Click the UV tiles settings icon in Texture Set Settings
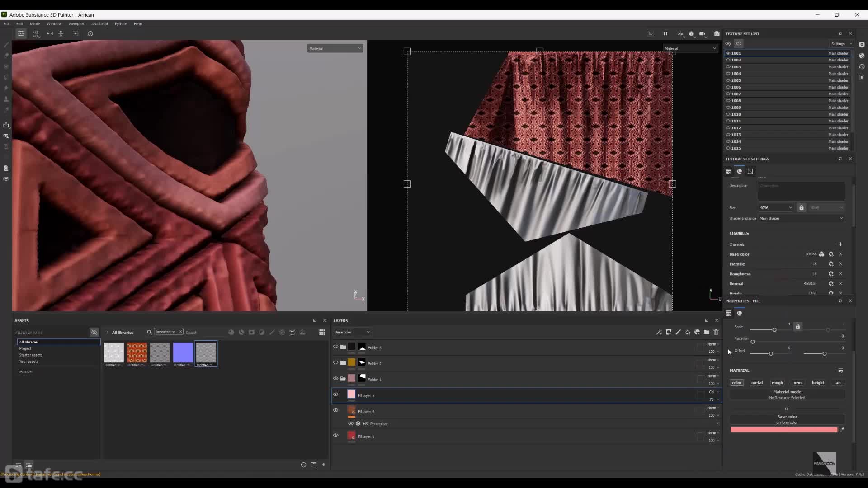This screenshot has width=868, height=488. [750, 171]
